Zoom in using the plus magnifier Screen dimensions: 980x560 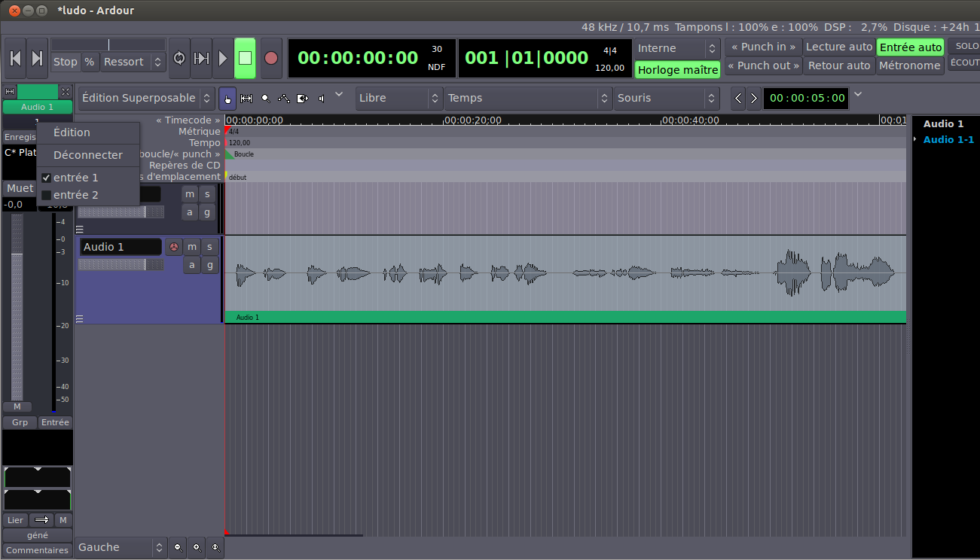197,547
